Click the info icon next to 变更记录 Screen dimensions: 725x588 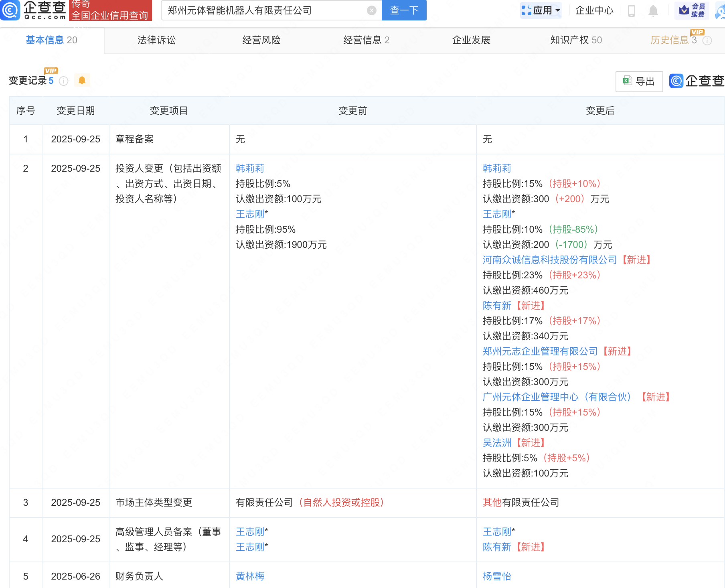(x=63, y=81)
